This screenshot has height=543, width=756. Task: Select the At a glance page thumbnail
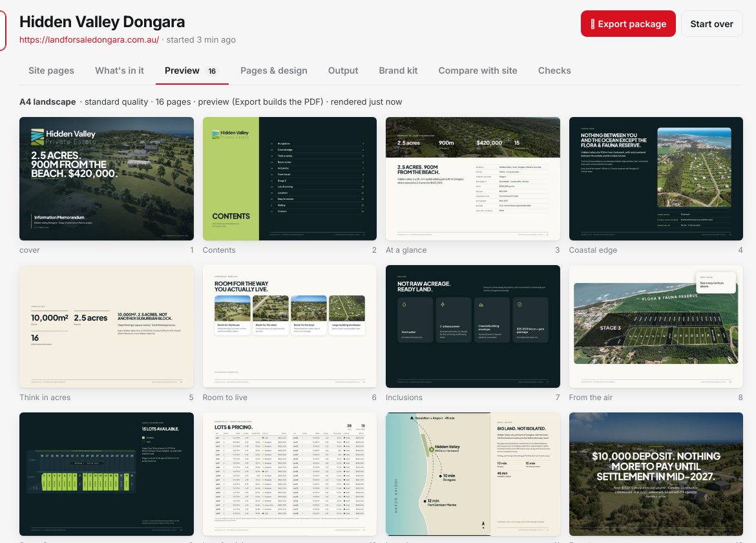[x=473, y=178]
